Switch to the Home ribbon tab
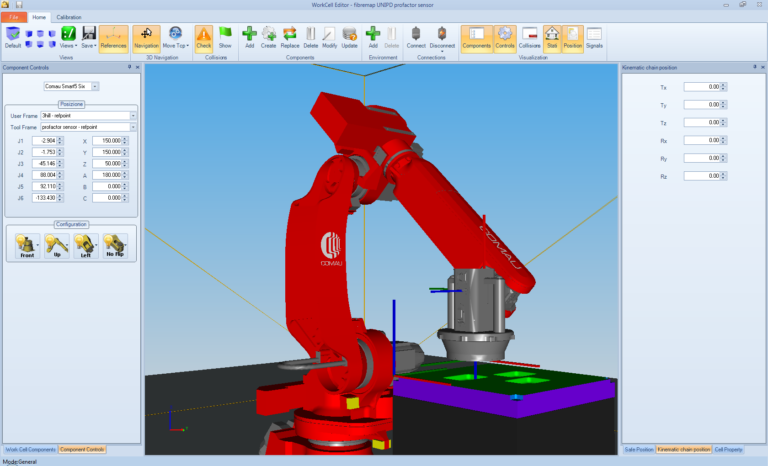768x466 pixels. pos(39,17)
